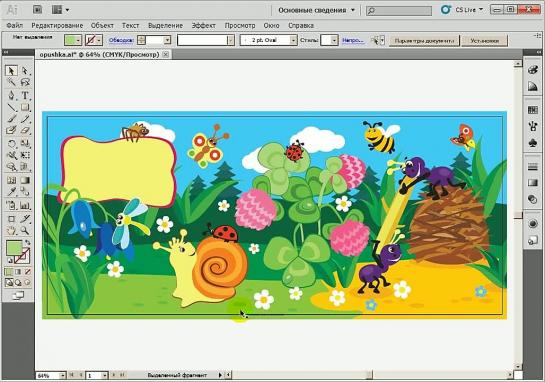Screen dimensions: 545x382
Task: Select the Rectangle tool
Action: click(x=25, y=107)
